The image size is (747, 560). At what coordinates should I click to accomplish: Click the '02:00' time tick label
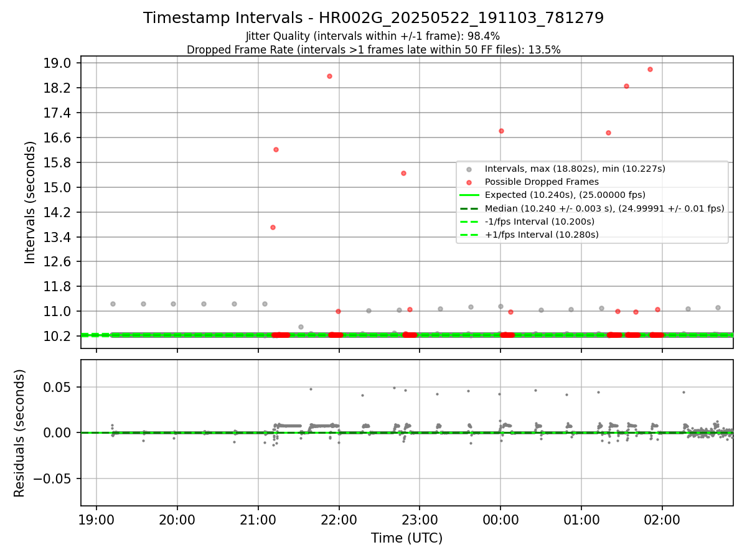[662, 519]
